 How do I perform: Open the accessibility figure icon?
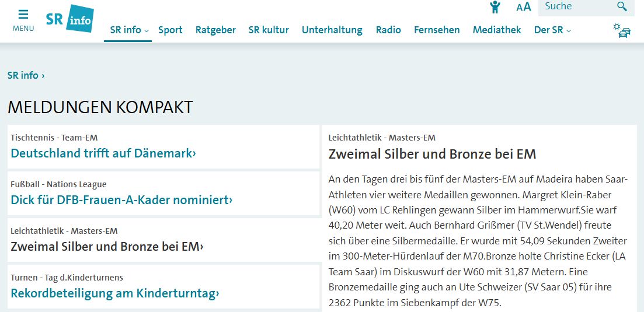coord(495,7)
